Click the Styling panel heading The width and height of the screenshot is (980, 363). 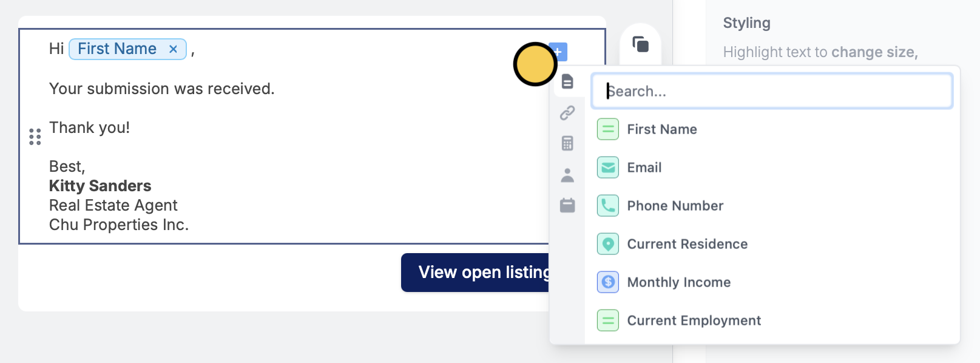(746, 23)
